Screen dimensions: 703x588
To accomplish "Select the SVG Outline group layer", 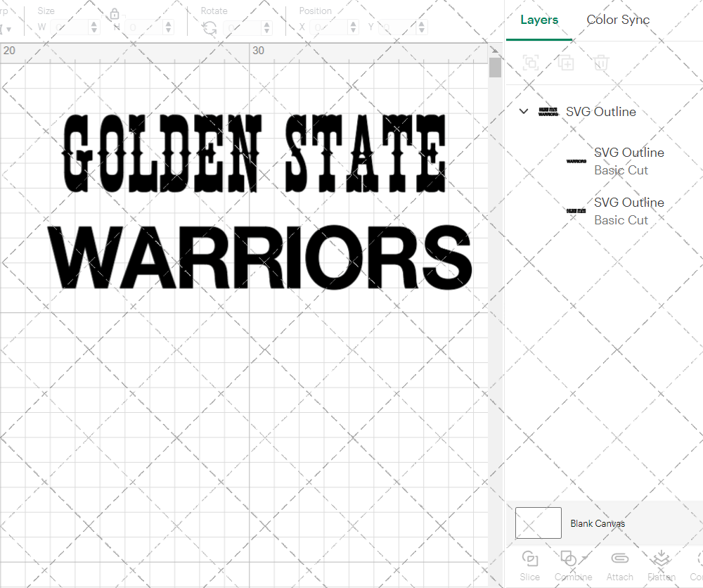I will pos(600,111).
